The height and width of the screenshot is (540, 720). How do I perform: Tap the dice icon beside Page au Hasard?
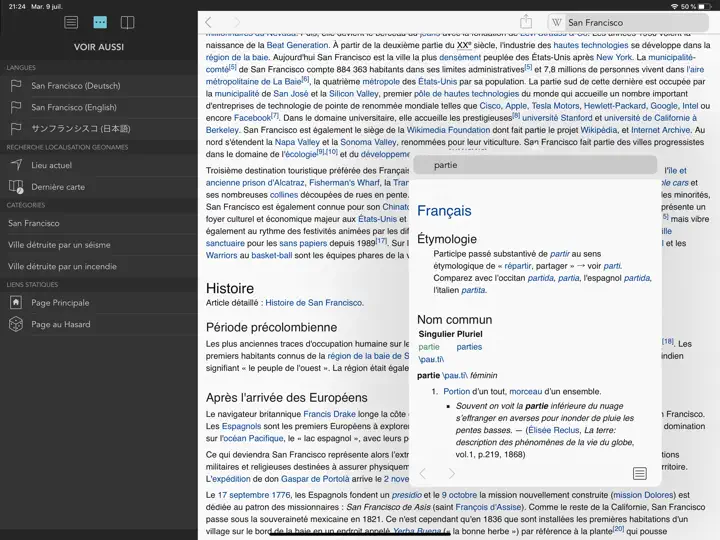tap(16, 325)
